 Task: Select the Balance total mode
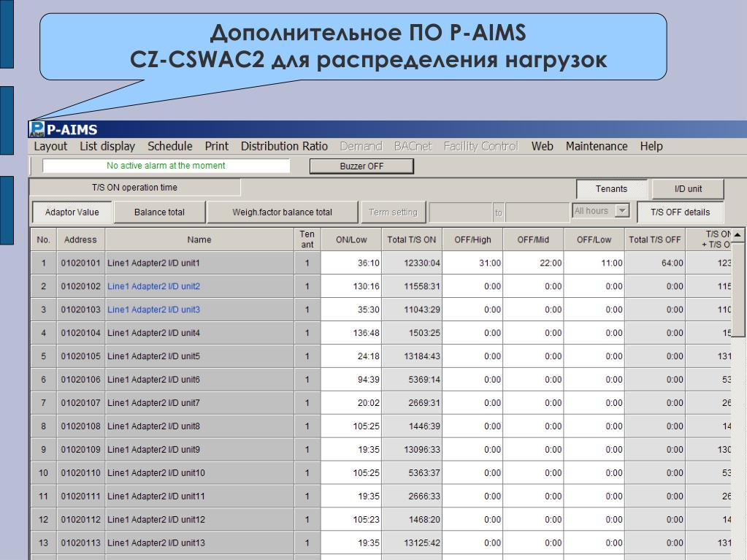[159, 212]
